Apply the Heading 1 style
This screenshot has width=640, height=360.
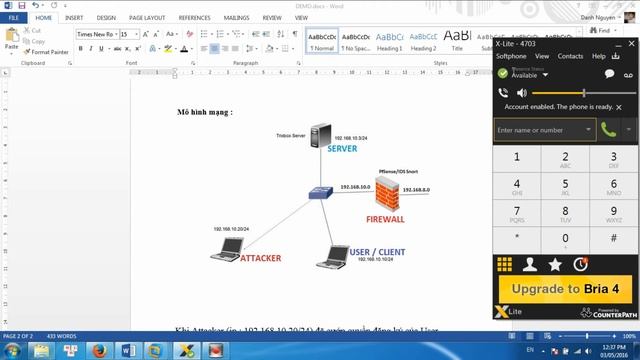pos(390,41)
